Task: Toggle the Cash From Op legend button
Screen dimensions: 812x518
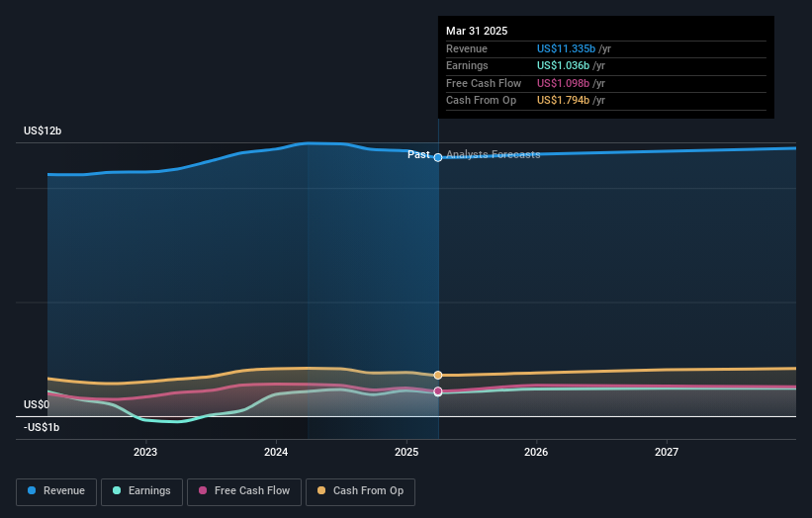Action: pos(360,491)
